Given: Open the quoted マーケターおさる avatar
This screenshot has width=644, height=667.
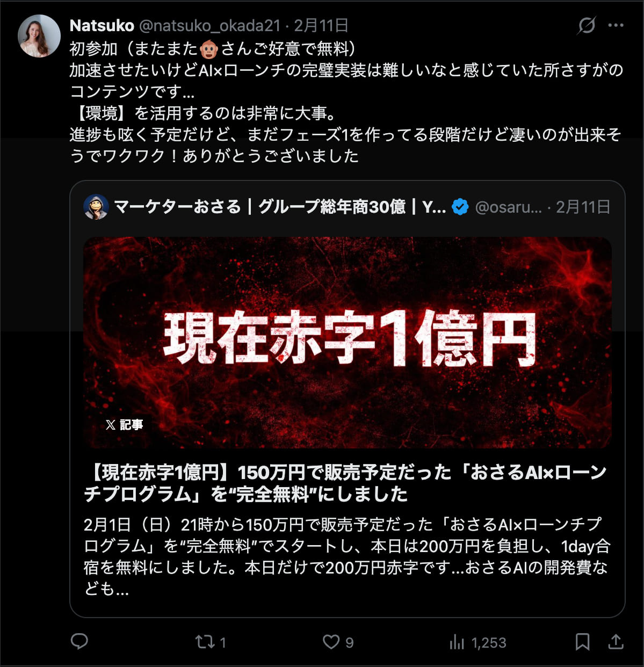Looking at the screenshot, I should 96,207.
